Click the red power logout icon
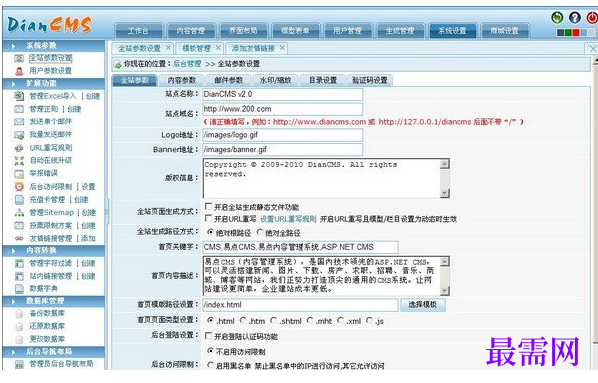Image resolution: width=598 pixels, height=383 pixels. 592,18
